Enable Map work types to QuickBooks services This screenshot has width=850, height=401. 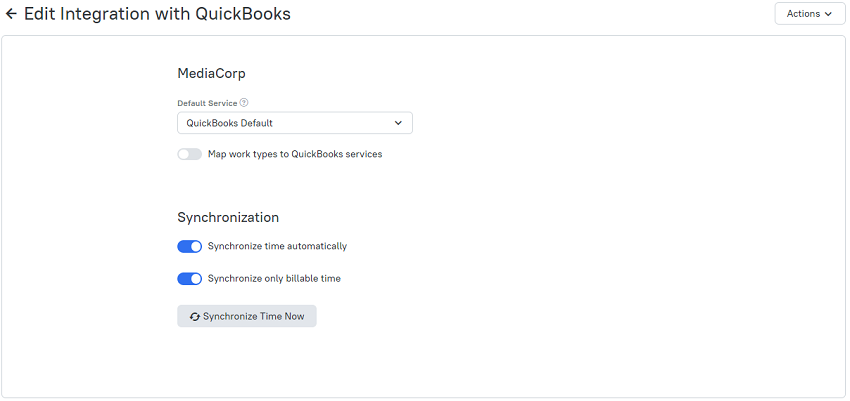click(190, 154)
